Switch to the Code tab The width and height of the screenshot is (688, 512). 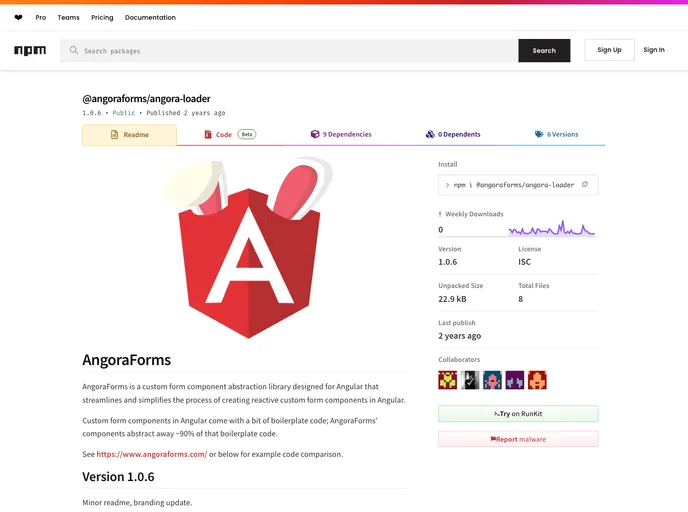(230, 135)
